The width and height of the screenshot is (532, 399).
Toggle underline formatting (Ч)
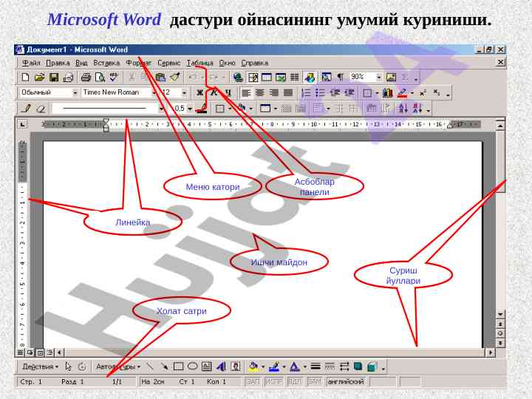(x=228, y=92)
